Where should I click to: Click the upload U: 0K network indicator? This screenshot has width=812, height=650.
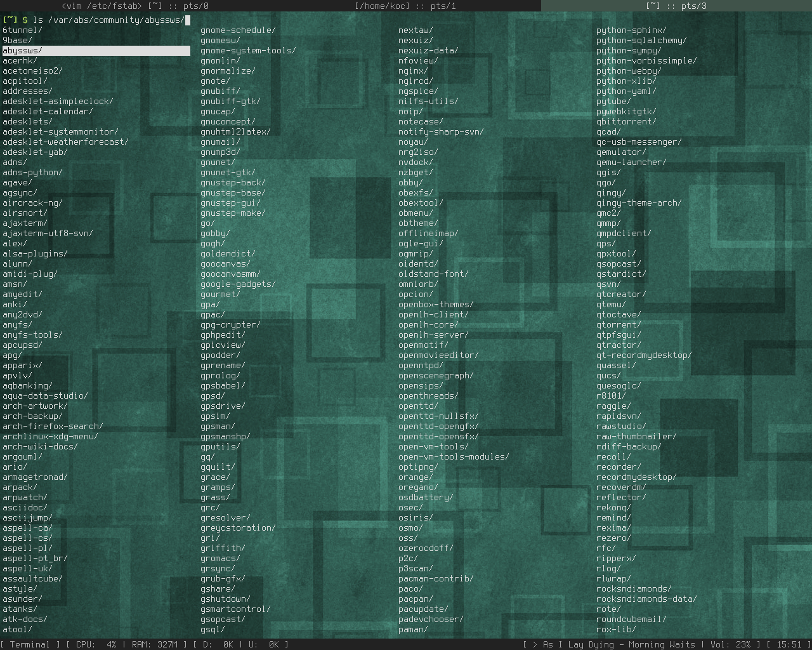pyautogui.click(x=263, y=644)
